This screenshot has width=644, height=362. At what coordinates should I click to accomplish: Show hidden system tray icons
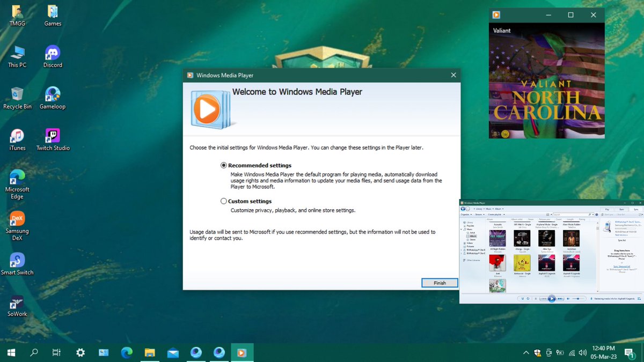pyautogui.click(x=526, y=353)
